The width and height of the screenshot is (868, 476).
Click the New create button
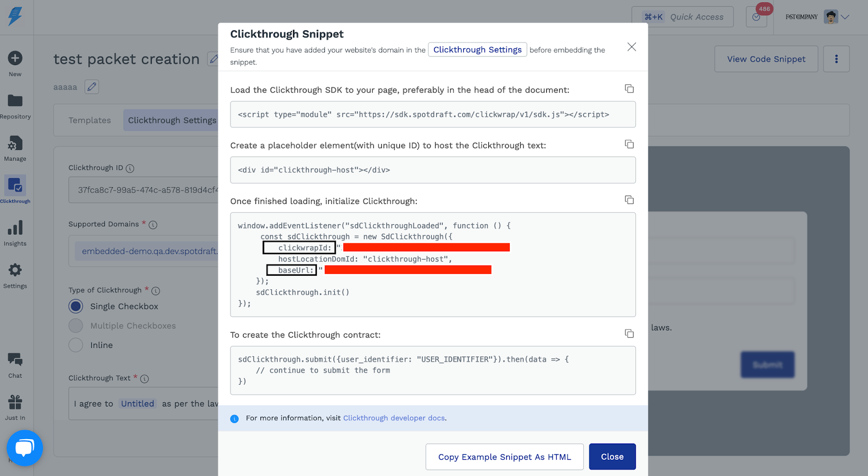pyautogui.click(x=15, y=63)
